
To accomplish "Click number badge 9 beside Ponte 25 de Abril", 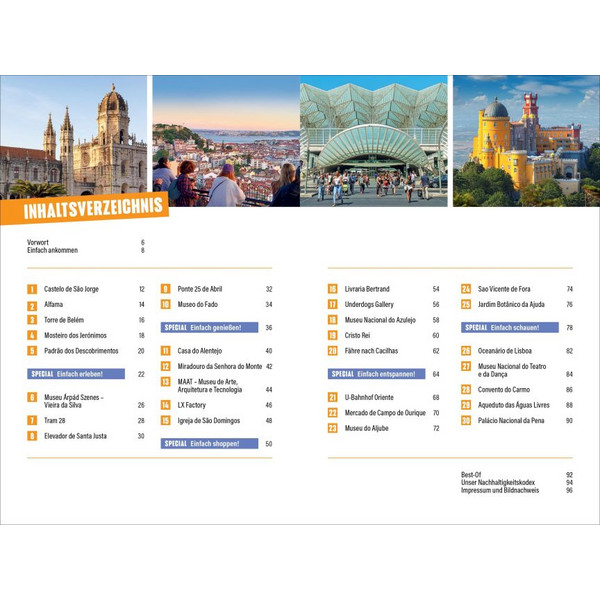I will [166, 289].
